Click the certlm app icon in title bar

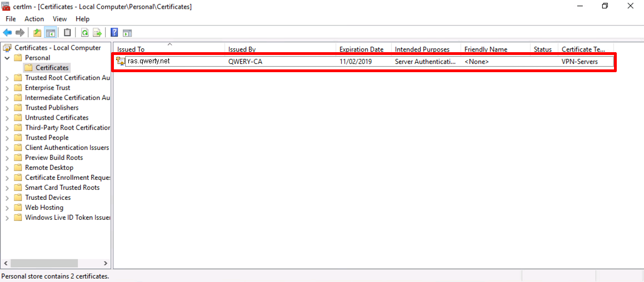[x=6, y=6]
